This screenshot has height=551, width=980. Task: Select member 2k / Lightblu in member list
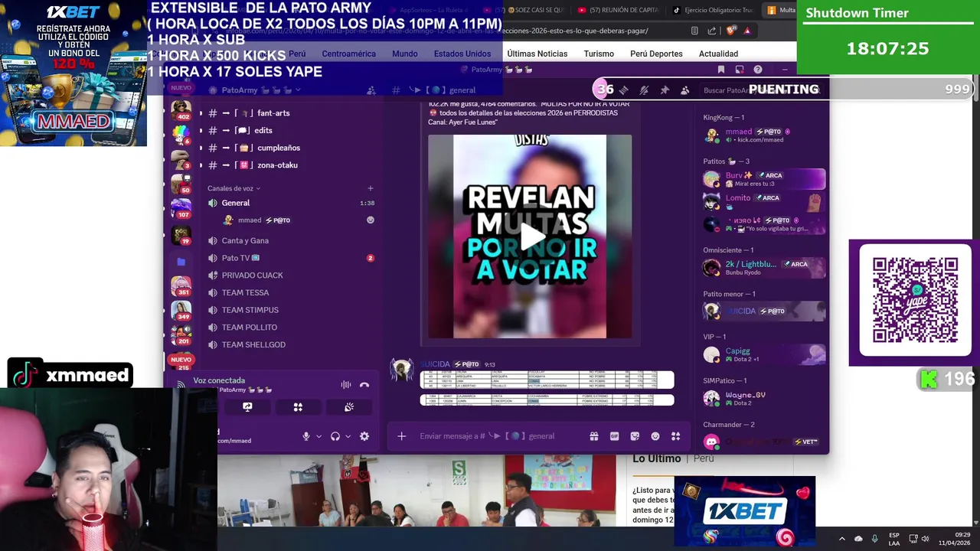click(763, 268)
